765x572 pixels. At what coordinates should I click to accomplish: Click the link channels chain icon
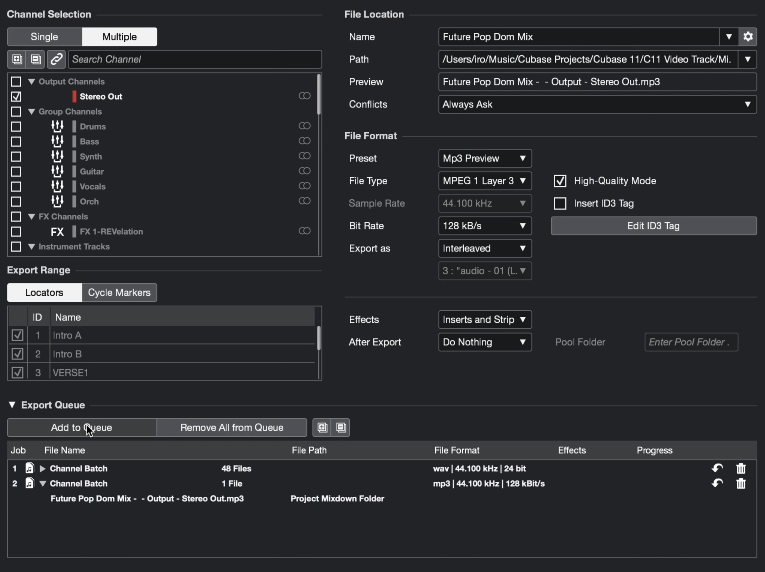pyautogui.click(x=57, y=59)
